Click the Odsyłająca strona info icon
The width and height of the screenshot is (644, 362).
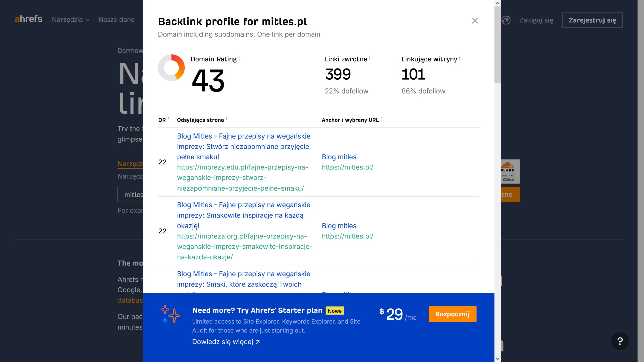226,119
